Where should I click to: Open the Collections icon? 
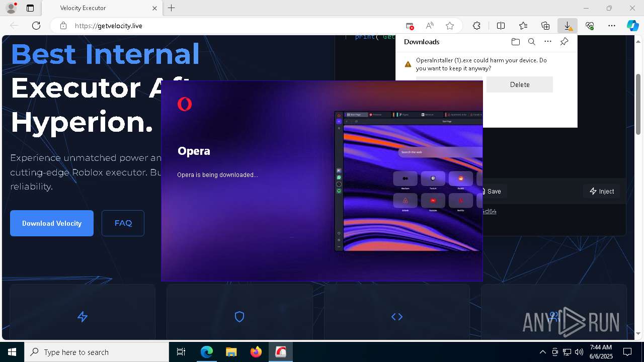click(x=545, y=26)
